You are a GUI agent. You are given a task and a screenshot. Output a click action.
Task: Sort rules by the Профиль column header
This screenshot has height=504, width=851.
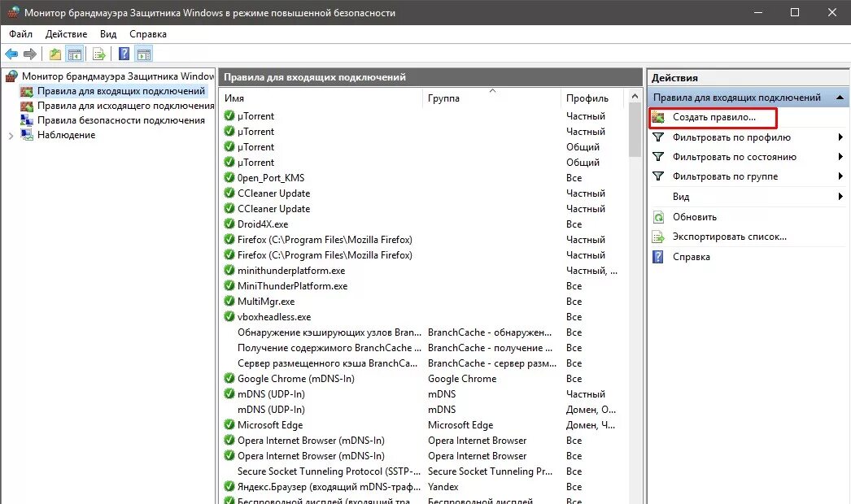[x=591, y=98]
